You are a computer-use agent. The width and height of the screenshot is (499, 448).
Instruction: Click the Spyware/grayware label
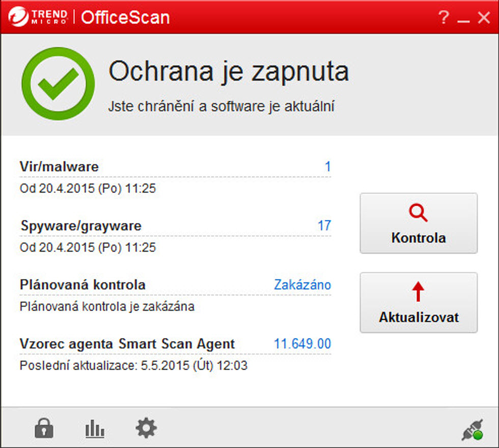tap(81, 226)
